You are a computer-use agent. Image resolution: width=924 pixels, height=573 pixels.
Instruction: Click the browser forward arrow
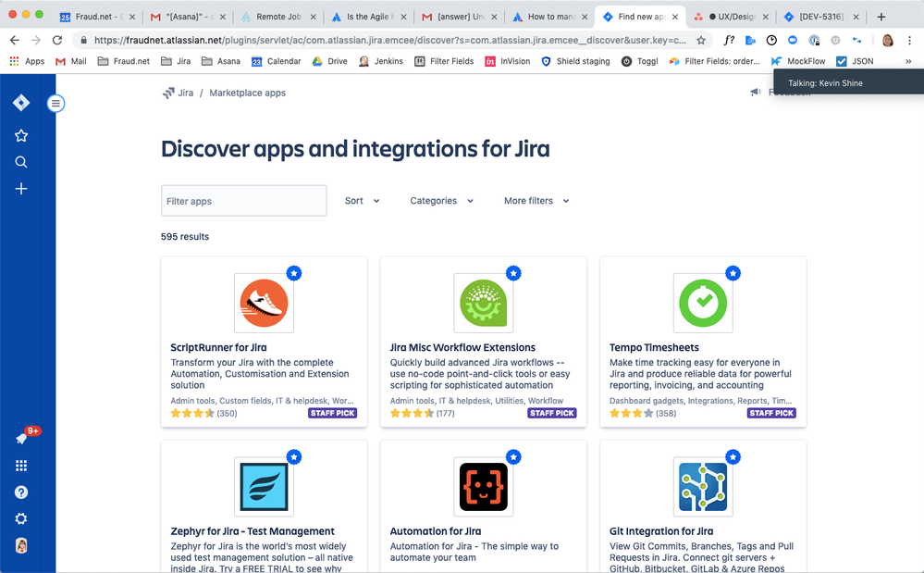pos(36,40)
